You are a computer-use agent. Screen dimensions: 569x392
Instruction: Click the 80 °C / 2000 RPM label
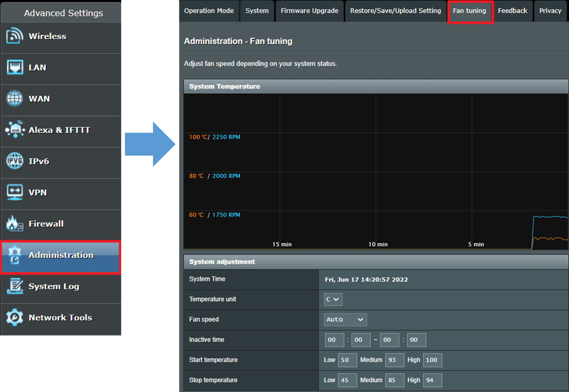(215, 176)
